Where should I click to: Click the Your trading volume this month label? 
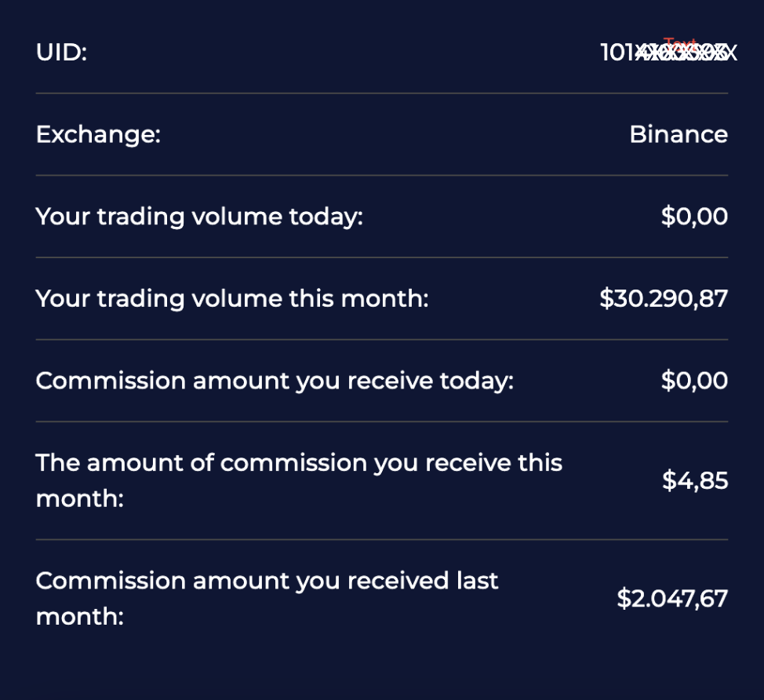(232, 298)
